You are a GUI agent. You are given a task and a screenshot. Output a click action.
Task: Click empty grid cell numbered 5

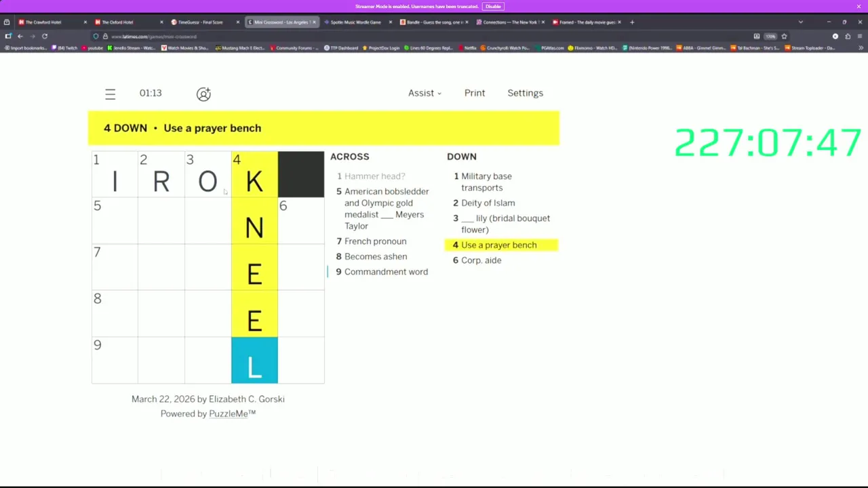pos(115,221)
